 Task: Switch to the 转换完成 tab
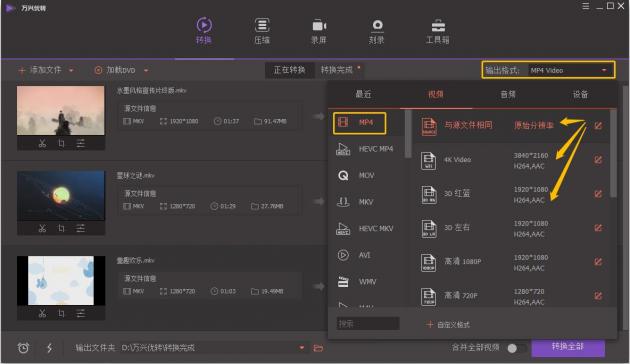point(338,70)
